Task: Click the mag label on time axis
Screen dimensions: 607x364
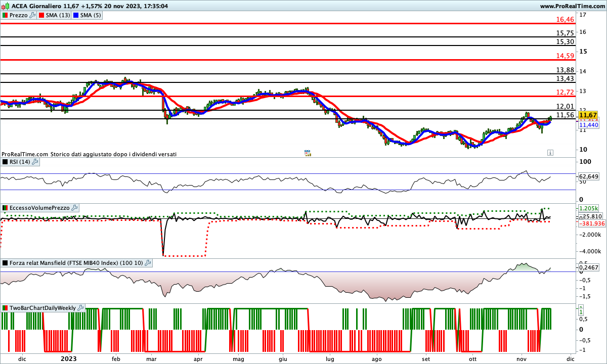Action: click(x=238, y=358)
